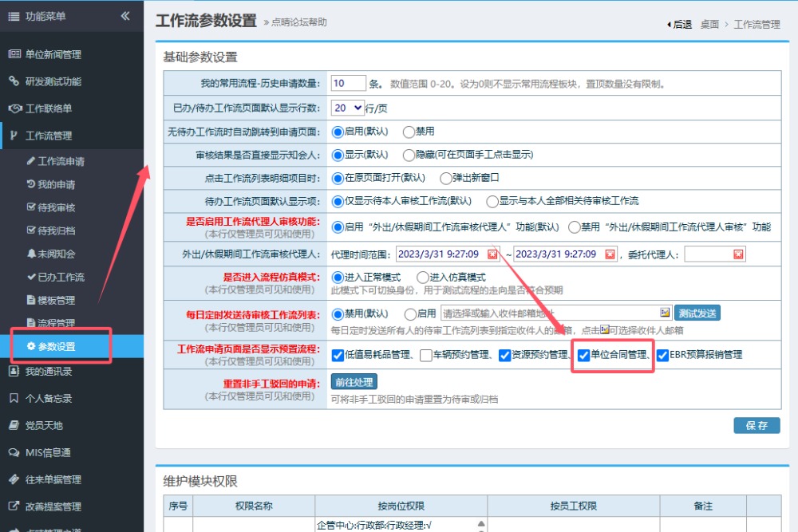Image resolution: width=798 pixels, height=532 pixels.
Task: Toggle EBR预算报销管理 checkbox
Action: (x=662, y=355)
